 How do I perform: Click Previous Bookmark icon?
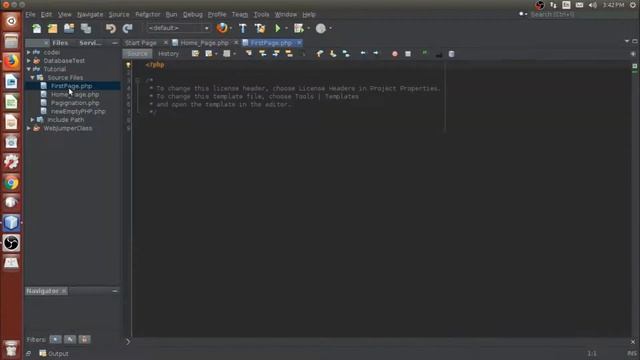tap(320, 53)
